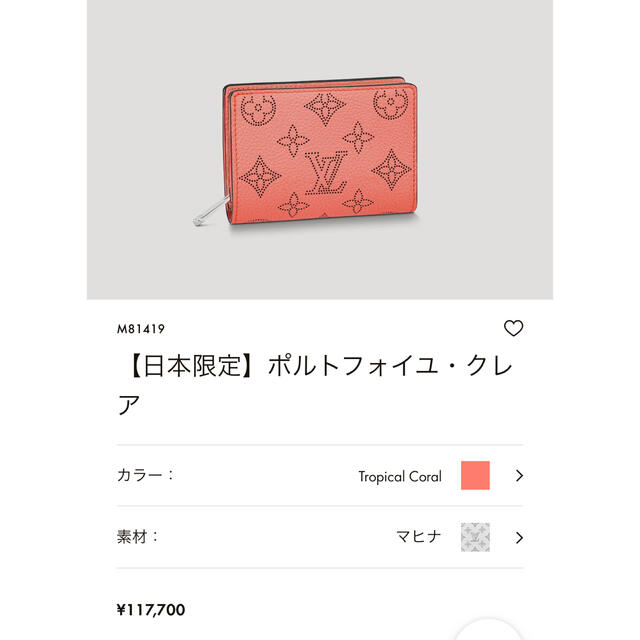Select the Tropical Coral color swatch
Viewport: 640px width, 640px height.
pyautogui.click(x=475, y=475)
